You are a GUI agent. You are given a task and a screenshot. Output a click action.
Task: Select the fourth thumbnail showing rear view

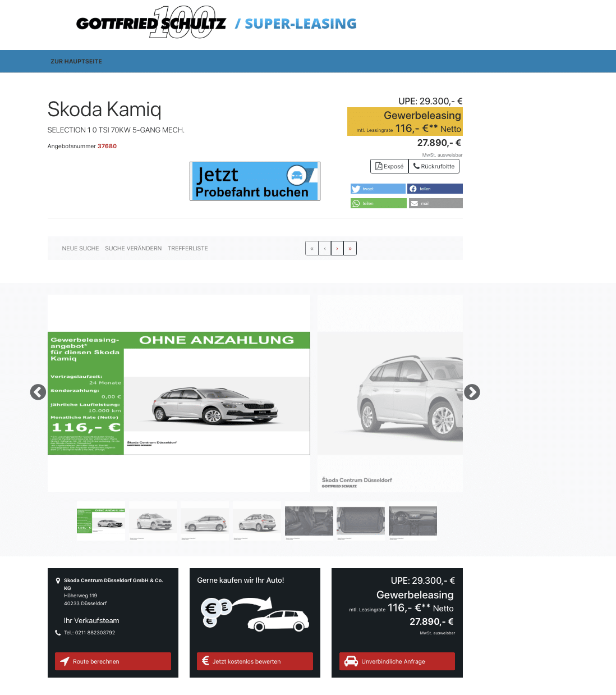pos(257,521)
